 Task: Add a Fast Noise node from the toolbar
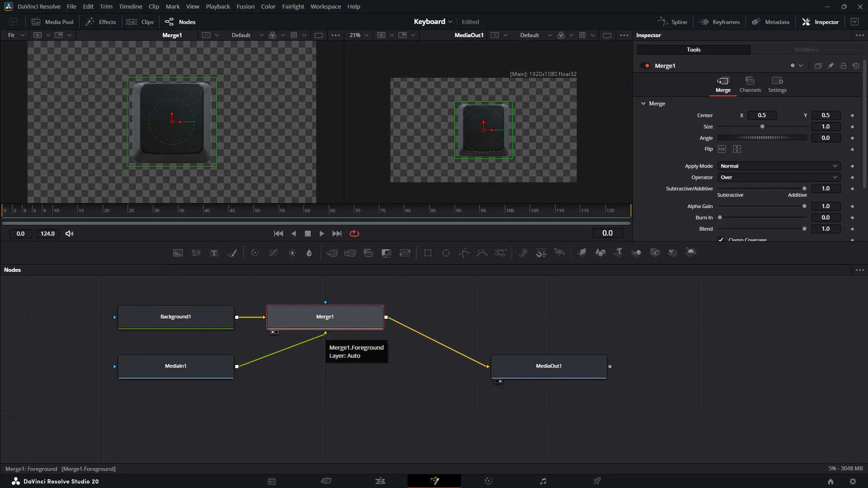(x=196, y=253)
